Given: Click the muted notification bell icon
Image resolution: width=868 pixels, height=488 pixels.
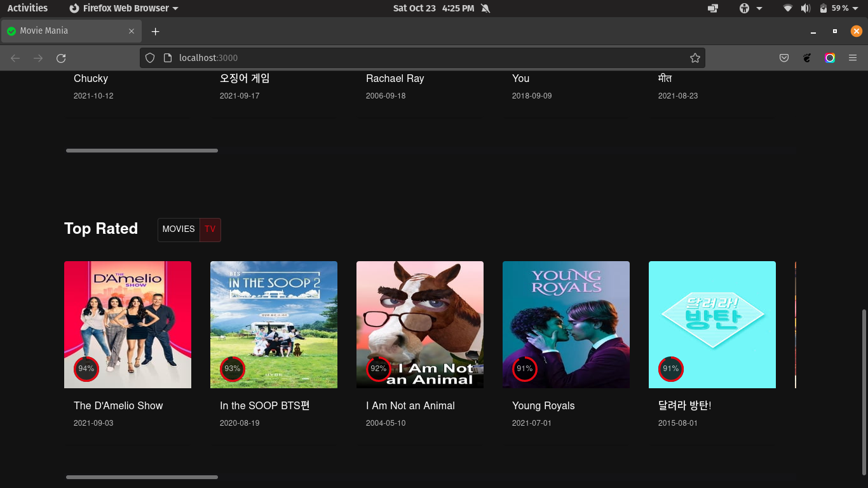Looking at the screenshot, I should point(485,8).
